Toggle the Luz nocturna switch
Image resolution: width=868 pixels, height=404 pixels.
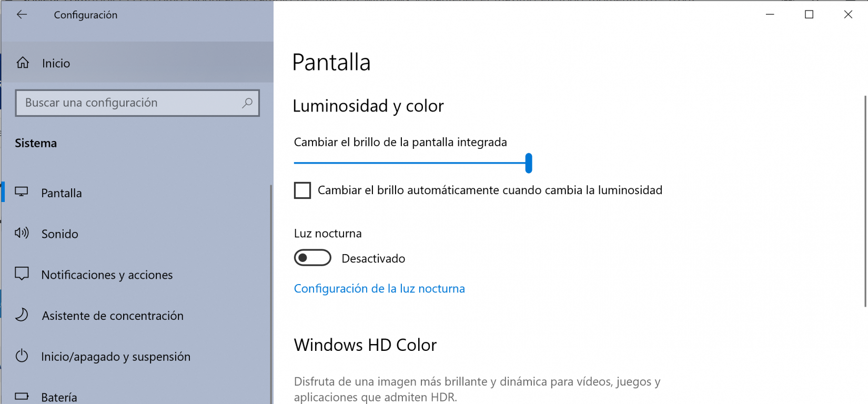click(x=312, y=258)
